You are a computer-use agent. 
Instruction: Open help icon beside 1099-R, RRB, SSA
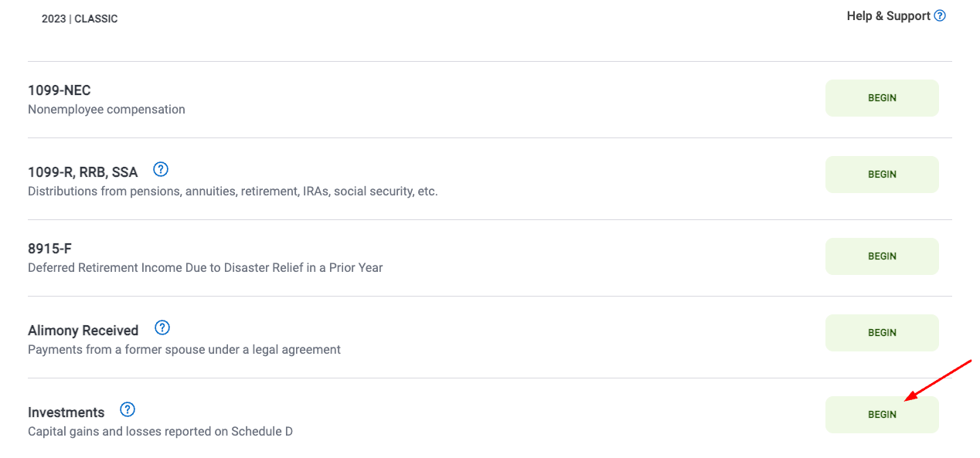click(x=161, y=169)
